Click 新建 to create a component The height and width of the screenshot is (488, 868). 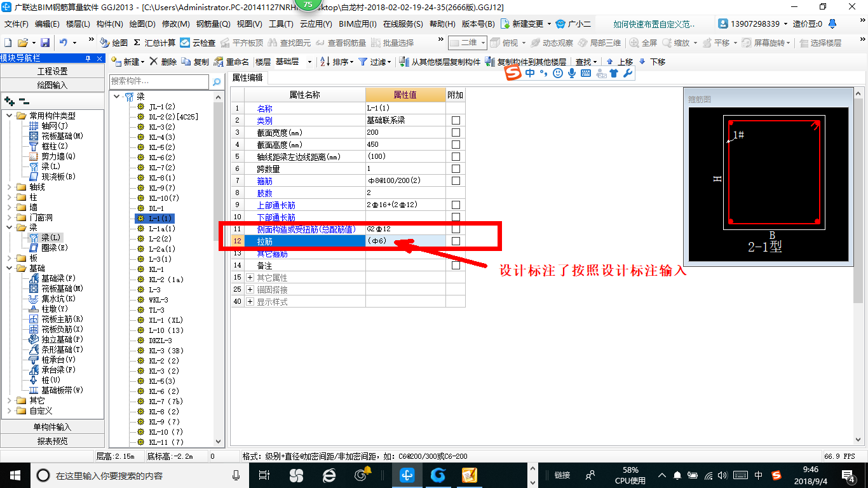pos(127,62)
